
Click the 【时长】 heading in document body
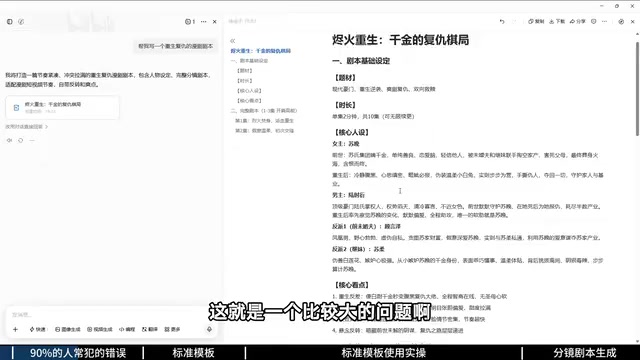pyautogui.click(x=345, y=105)
